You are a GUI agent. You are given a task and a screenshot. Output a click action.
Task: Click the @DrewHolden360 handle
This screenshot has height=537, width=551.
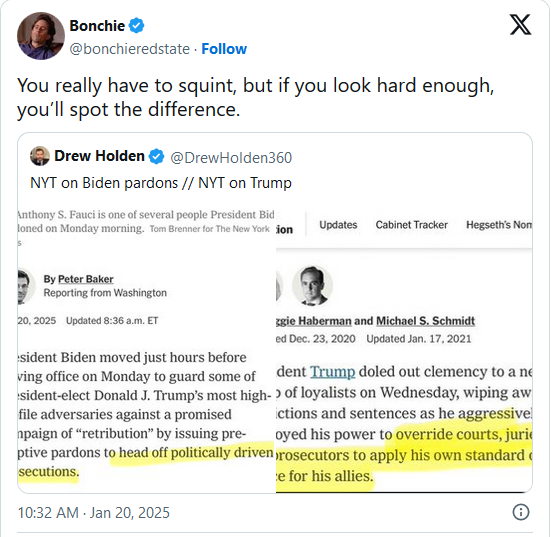[x=231, y=157]
